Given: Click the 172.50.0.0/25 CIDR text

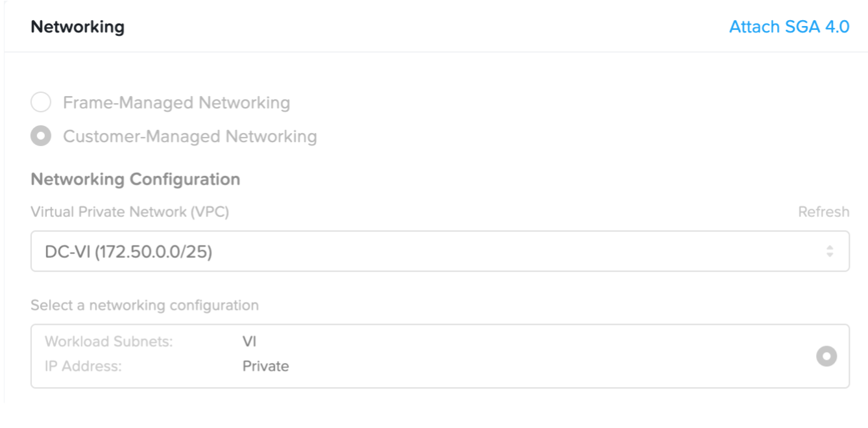Looking at the screenshot, I should pos(154,252).
